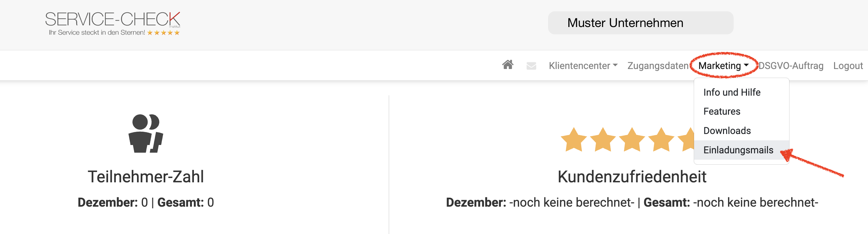Click Logout in the navigation bar
Viewport: 868px width, 234px height.
(848, 66)
